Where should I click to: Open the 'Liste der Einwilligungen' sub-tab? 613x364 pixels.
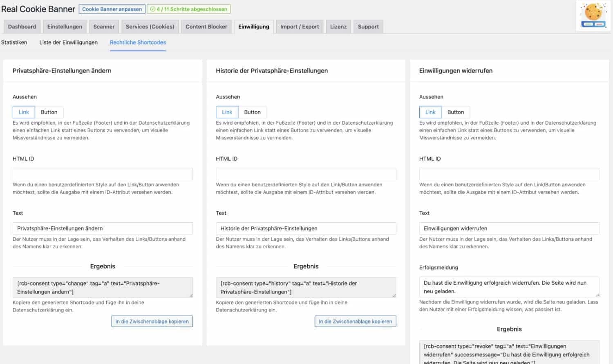[68, 42]
